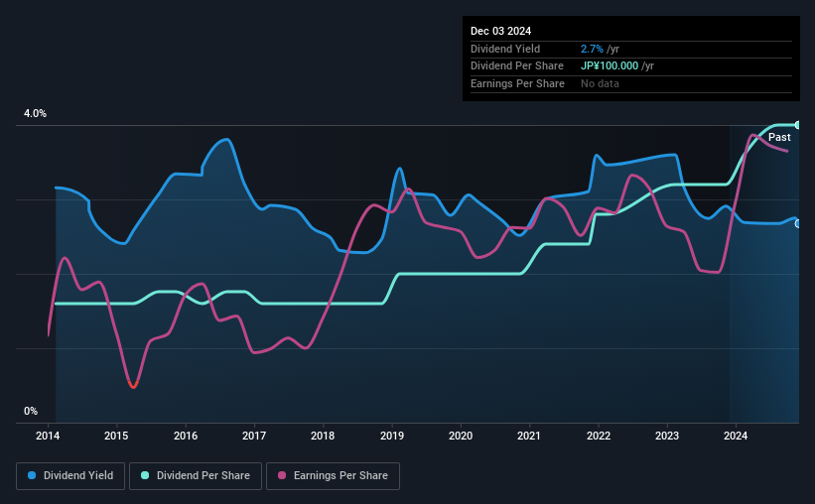
Task: Click the 4.0% y-axis label
Action: (35, 113)
